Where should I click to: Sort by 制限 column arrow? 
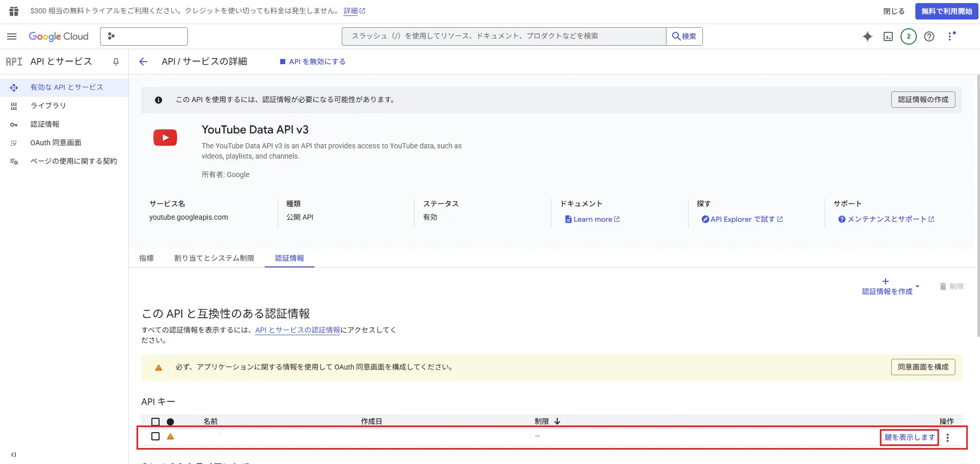click(x=557, y=421)
